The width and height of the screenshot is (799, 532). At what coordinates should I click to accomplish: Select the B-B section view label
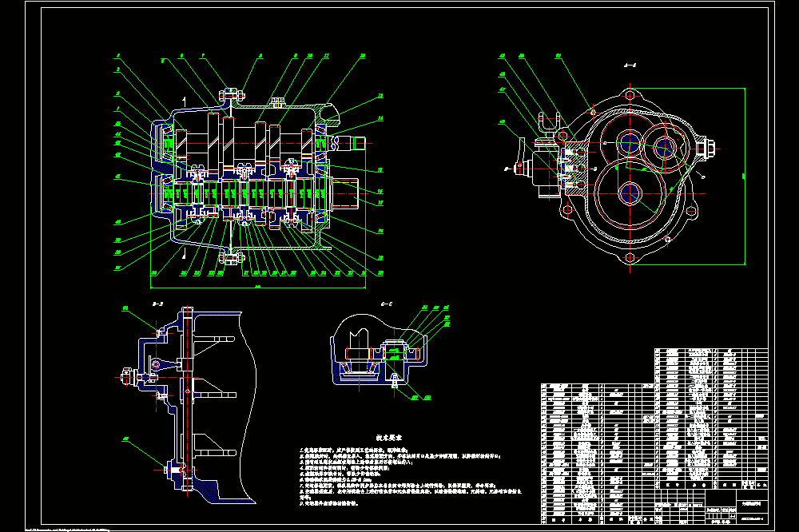point(157,304)
